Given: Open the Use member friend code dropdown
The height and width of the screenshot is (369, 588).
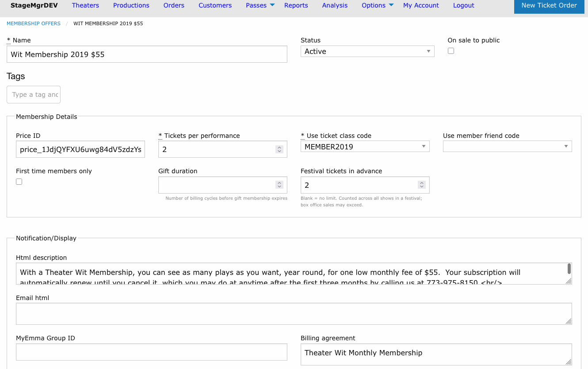Looking at the screenshot, I should (507, 146).
